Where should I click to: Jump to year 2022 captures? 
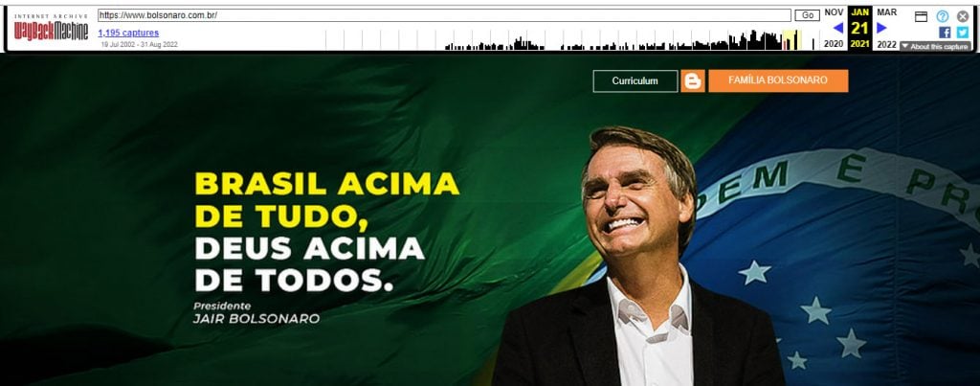tap(886, 44)
